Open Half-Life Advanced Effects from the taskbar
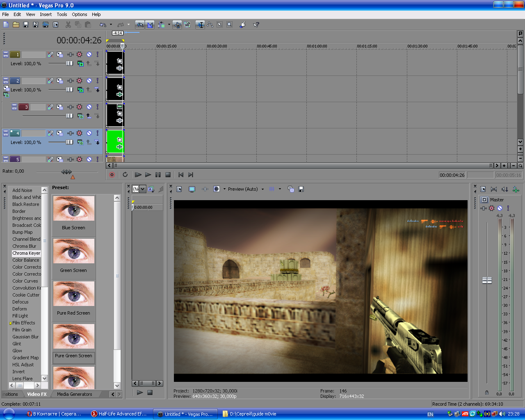525x420 pixels. (119, 414)
